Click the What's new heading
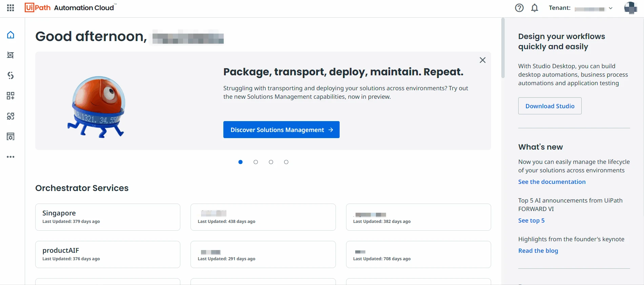 point(541,147)
